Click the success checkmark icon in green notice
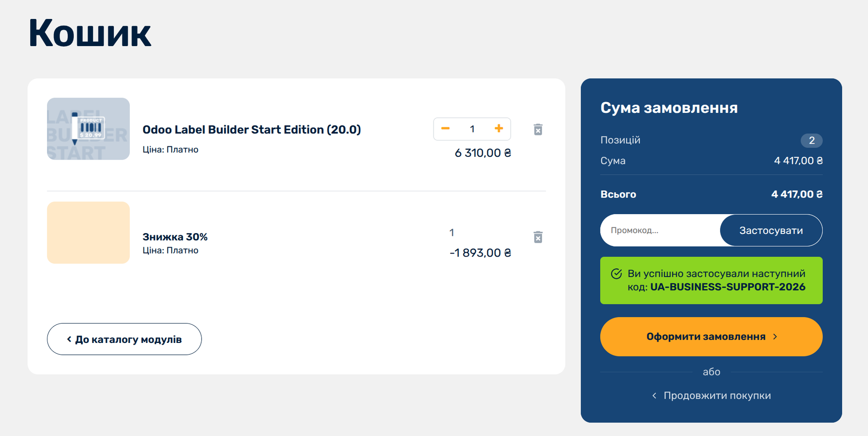The image size is (868, 436). point(616,274)
